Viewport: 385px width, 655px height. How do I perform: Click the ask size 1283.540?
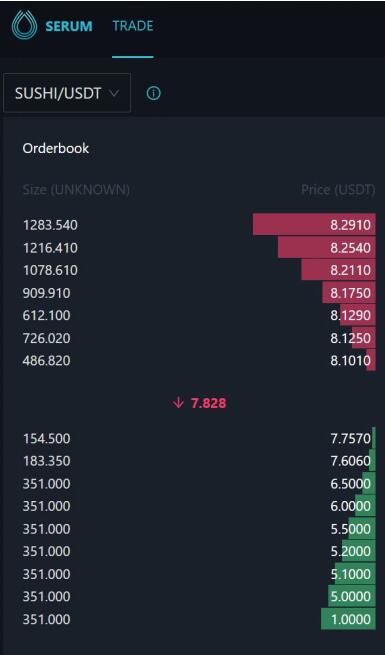pos(50,225)
